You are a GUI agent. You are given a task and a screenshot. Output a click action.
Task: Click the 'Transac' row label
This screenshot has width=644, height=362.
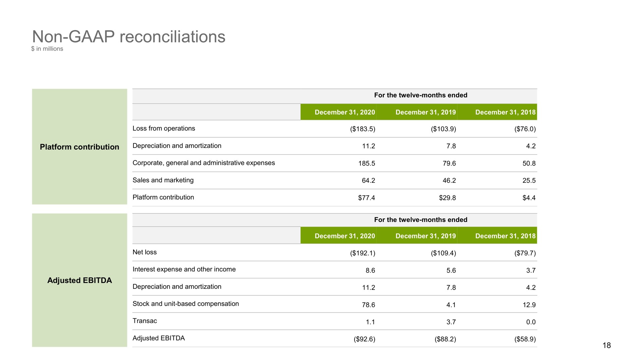pyautogui.click(x=145, y=321)
